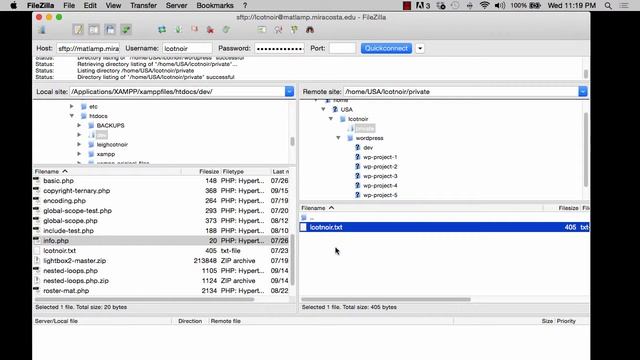Refresh the file and folder lists

(162, 30)
